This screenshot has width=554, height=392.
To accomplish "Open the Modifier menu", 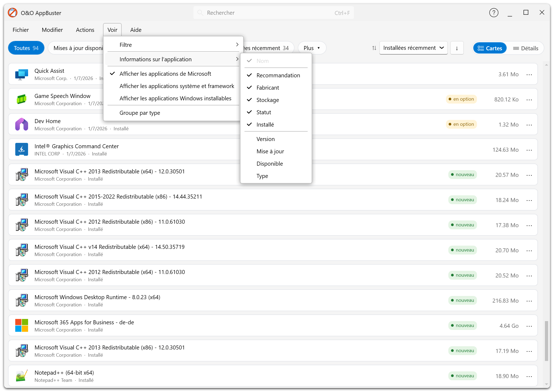I will coord(52,30).
